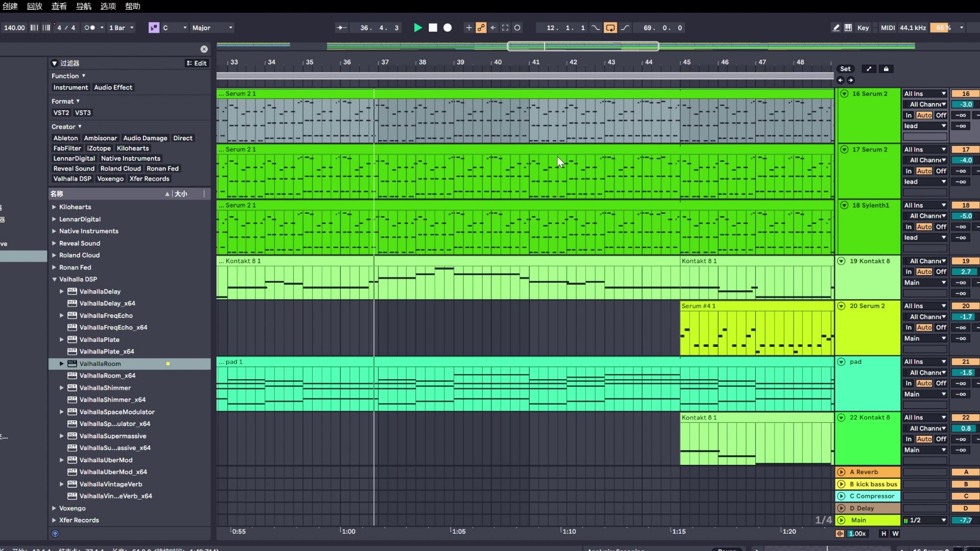This screenshot has height=551, width=980.
Task: Open the Major scale dropdown
Action: tap(212, 28)
